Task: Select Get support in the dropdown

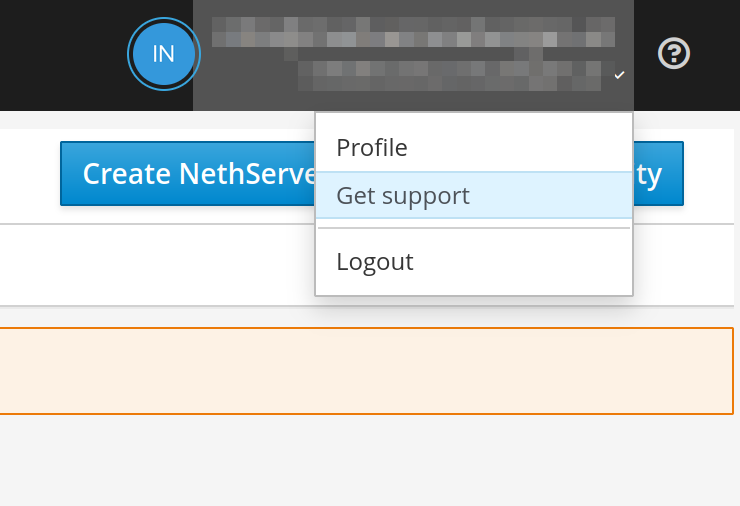Action: (x=403, y=195)
